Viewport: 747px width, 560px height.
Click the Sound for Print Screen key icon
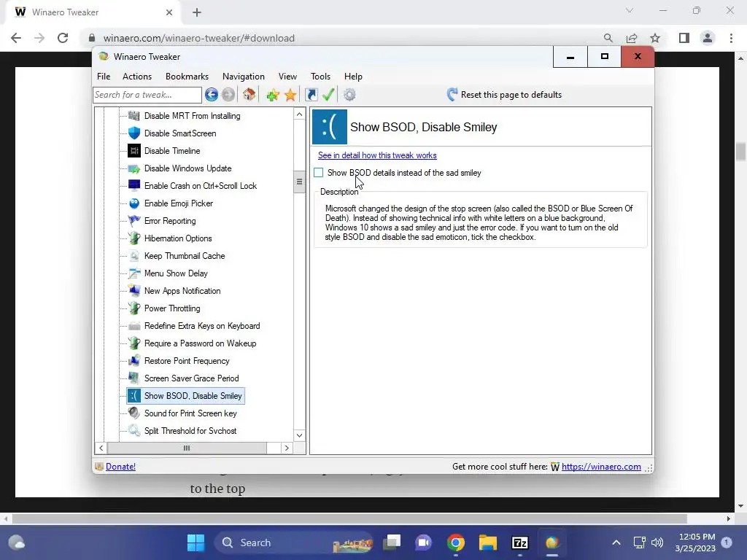pos(134,413)
